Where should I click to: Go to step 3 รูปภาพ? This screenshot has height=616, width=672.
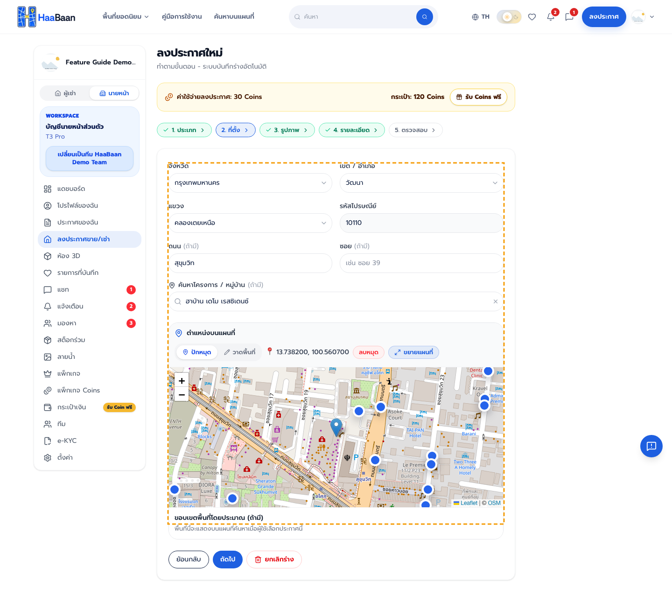(x=287, y=130)
